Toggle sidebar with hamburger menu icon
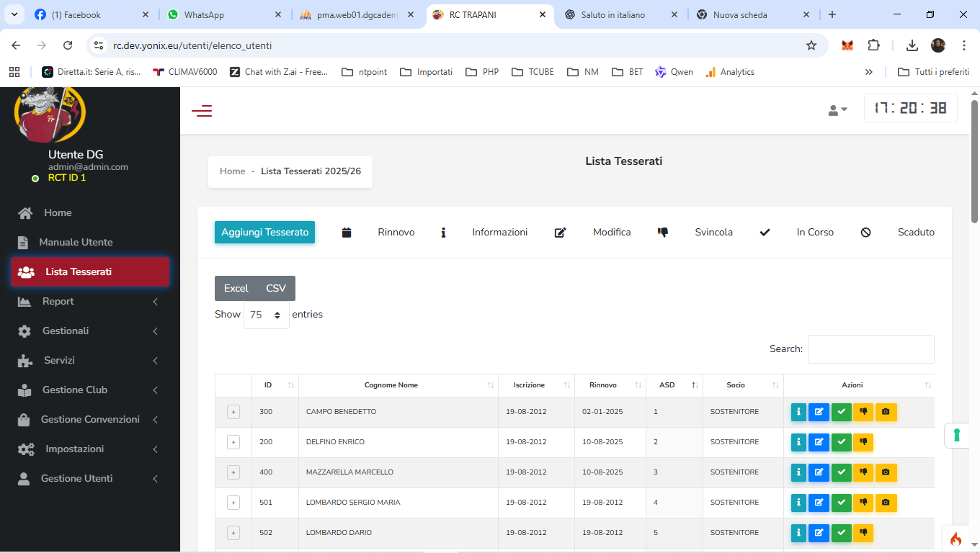Image resolution: width=980 pixels, height=553 pixels. [x=202, y=111]
